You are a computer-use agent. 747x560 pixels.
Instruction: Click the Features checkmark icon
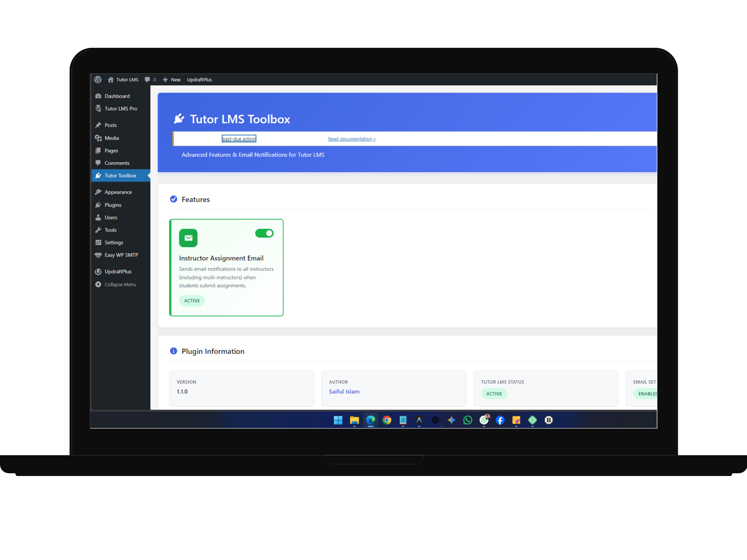(174, 199)
